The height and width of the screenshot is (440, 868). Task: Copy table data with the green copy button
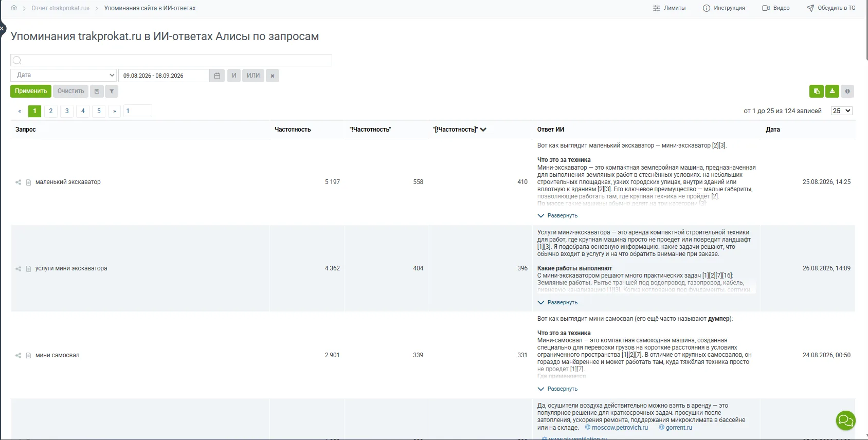[817, 91]
